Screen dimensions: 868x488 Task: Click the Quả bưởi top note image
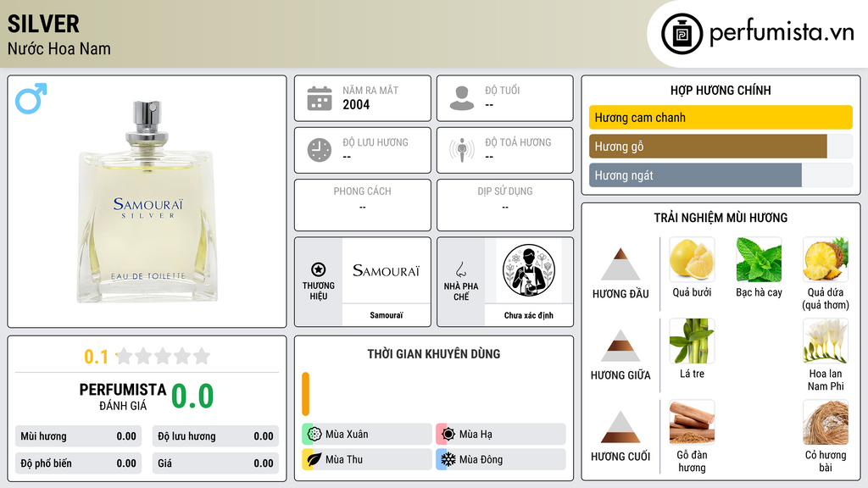coord(692,259)
